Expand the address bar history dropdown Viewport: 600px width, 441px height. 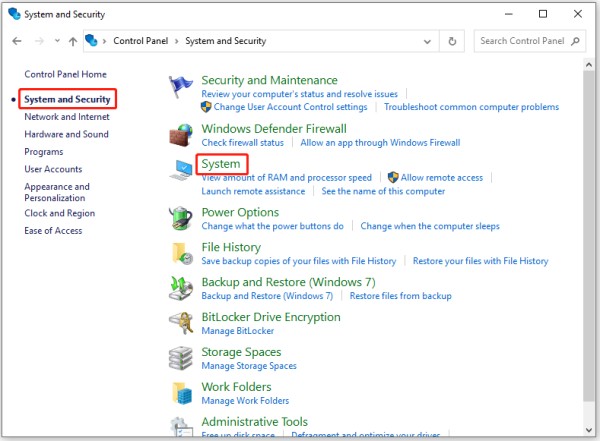coord(427,41)
